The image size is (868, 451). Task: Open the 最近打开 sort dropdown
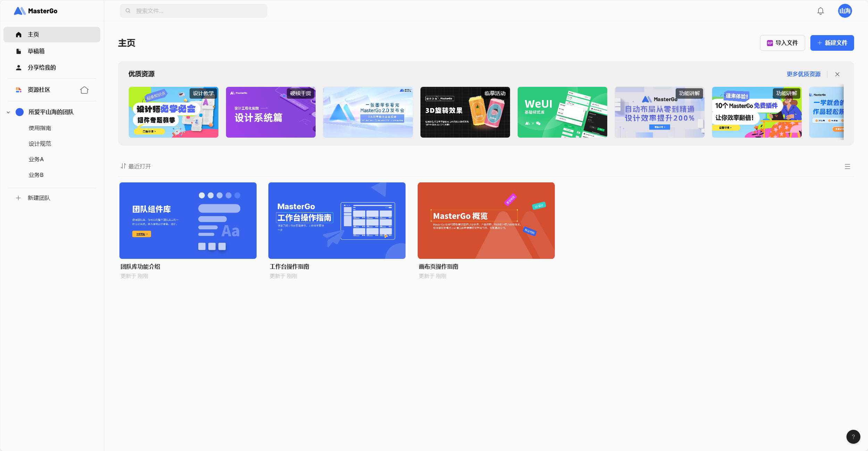(x=136, y=166)
